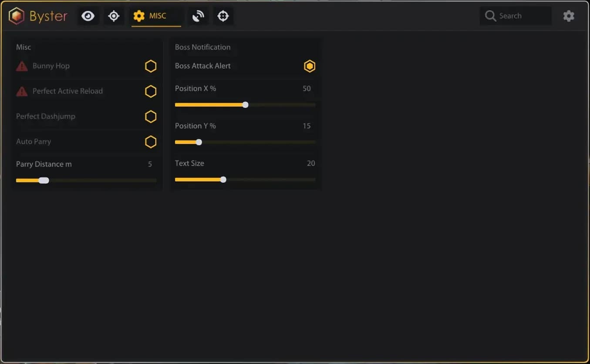This screenshot has height=364, width=590.
Task: Click the Position X % slider handle
Action: (x=245, y=105)
